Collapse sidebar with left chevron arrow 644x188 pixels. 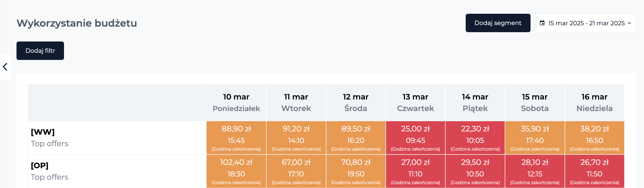pos(5,67)
